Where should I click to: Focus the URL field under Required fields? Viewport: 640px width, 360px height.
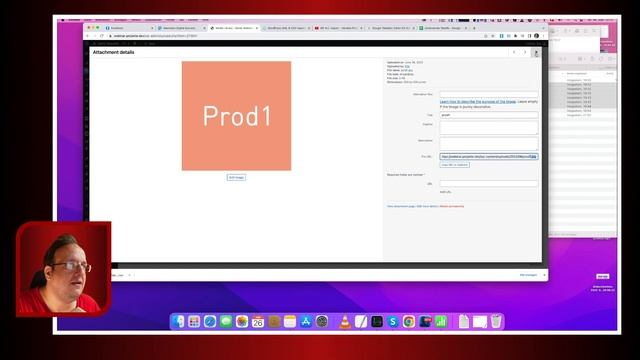489,184
